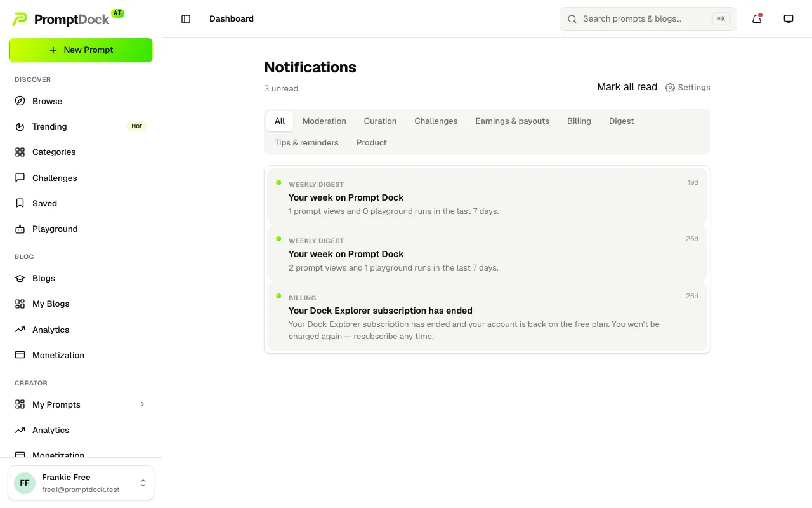This screenshot has width=812, height=508.
Task: Click the ⌘K shortcut badge
Action: pos(721,19)
